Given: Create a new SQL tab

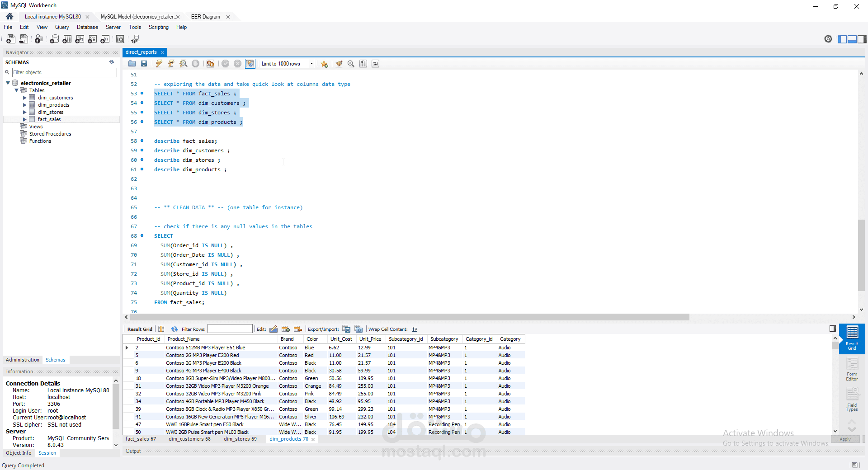Looking at the screenshot, I should pos(11,39).
